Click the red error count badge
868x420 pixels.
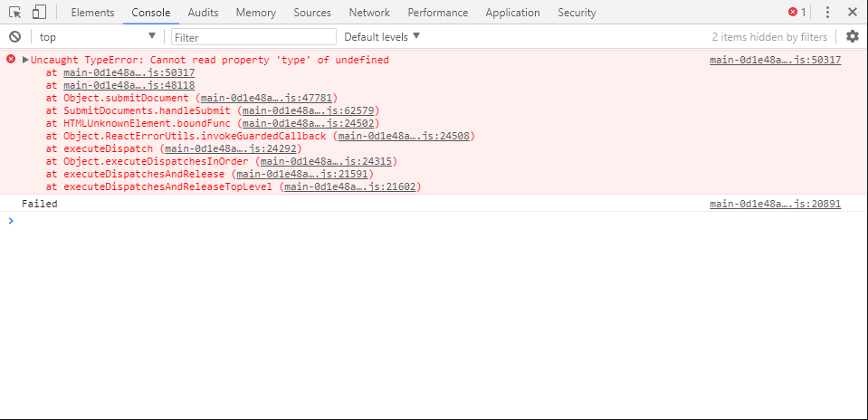coord(797,12)
